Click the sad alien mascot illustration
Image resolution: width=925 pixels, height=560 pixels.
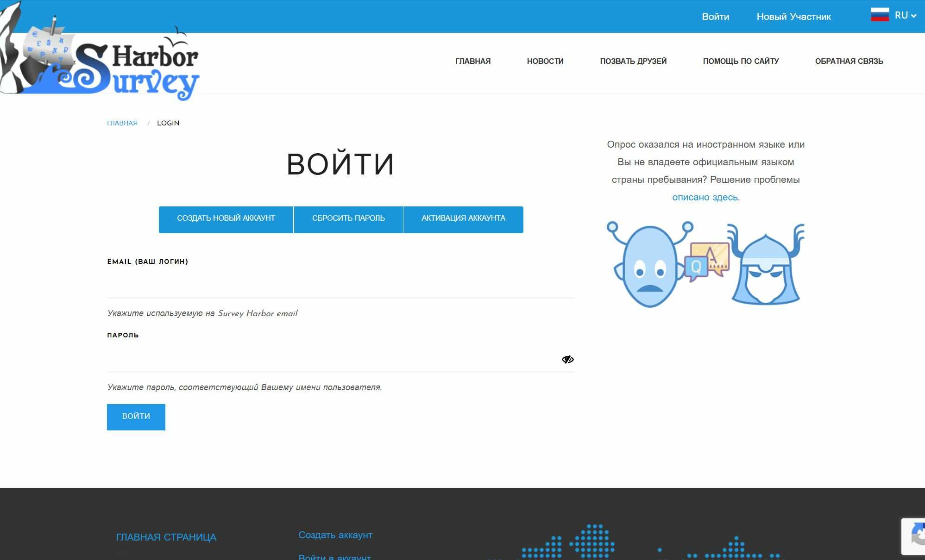[x=650, y=266]
